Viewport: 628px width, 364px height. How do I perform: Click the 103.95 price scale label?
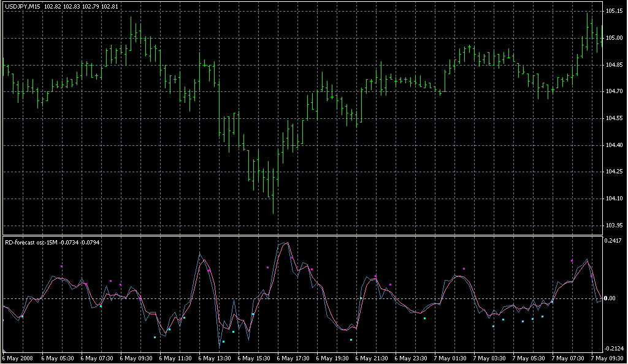point(615,225)
